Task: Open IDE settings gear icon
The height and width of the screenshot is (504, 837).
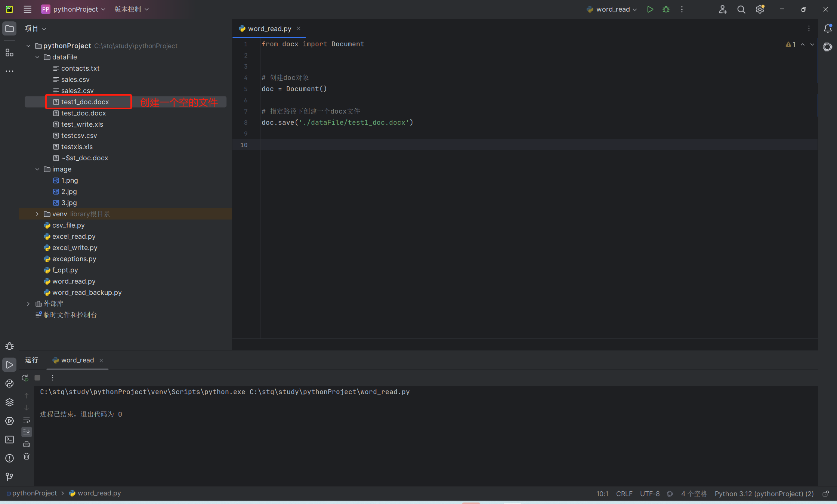Action: pyautogui.click(x=760, y=9)
